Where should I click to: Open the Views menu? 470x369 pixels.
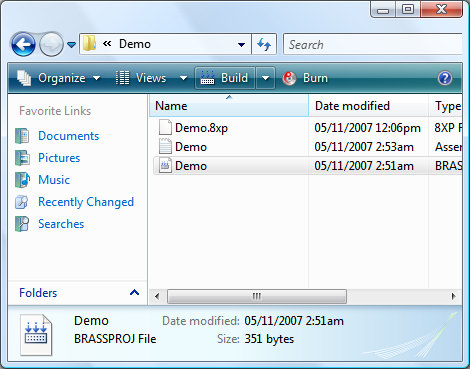coord(151,78)
